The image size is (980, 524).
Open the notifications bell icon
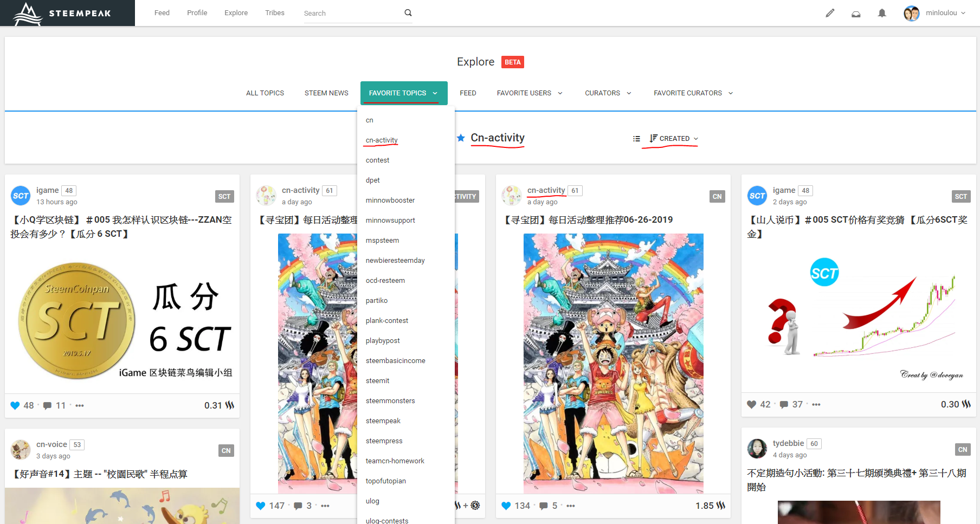pyautogui.click(x=882, y=13)
